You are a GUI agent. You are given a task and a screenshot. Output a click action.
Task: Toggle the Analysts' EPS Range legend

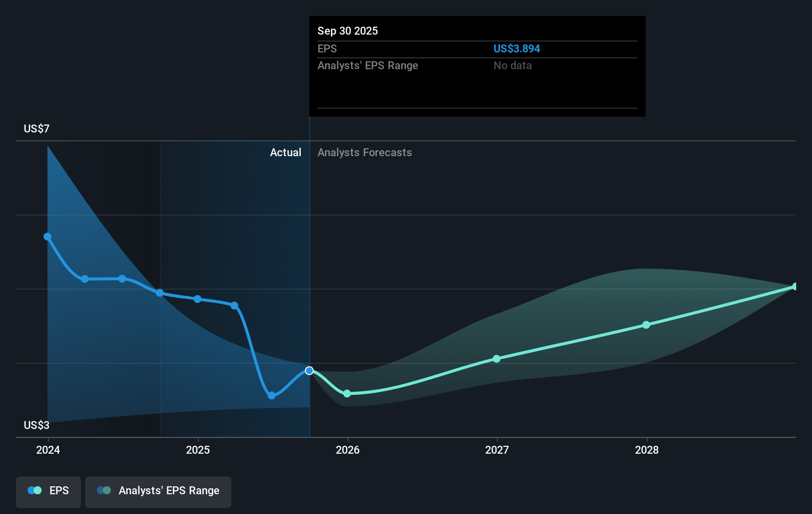[158, 492]
